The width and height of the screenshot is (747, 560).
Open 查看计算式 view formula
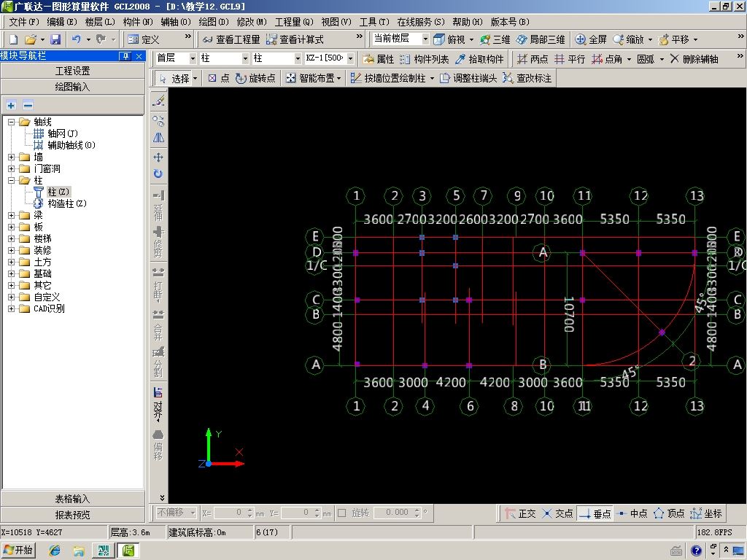[295, 39]
